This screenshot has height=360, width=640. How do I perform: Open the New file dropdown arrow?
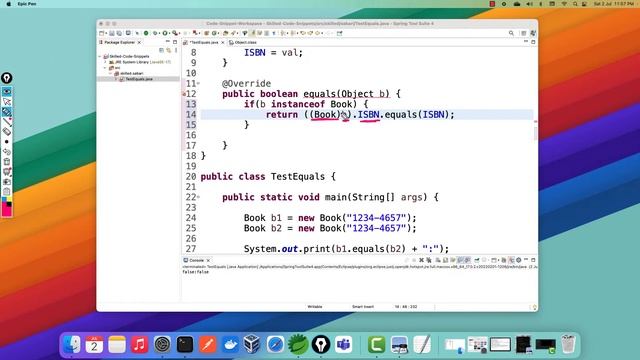(x=106, y=33)
